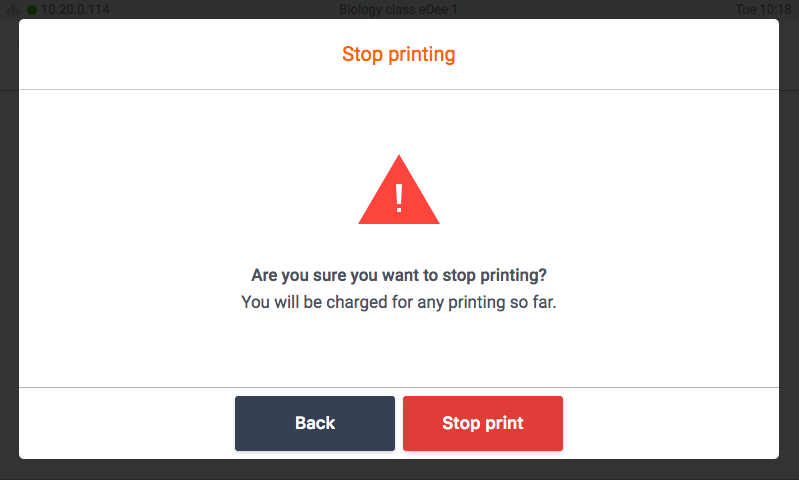
Task: Click the dimmed area left of dialog
Action: (x=9, y=250)
